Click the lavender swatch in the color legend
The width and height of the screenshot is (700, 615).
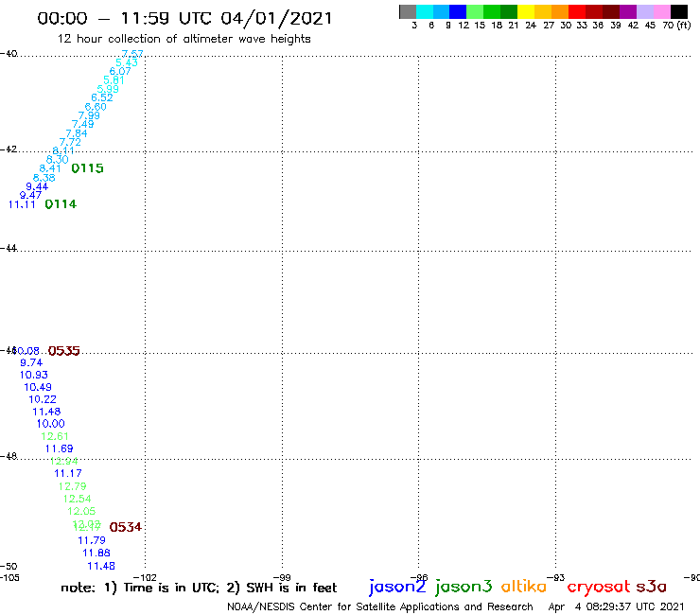click(644, 11)
